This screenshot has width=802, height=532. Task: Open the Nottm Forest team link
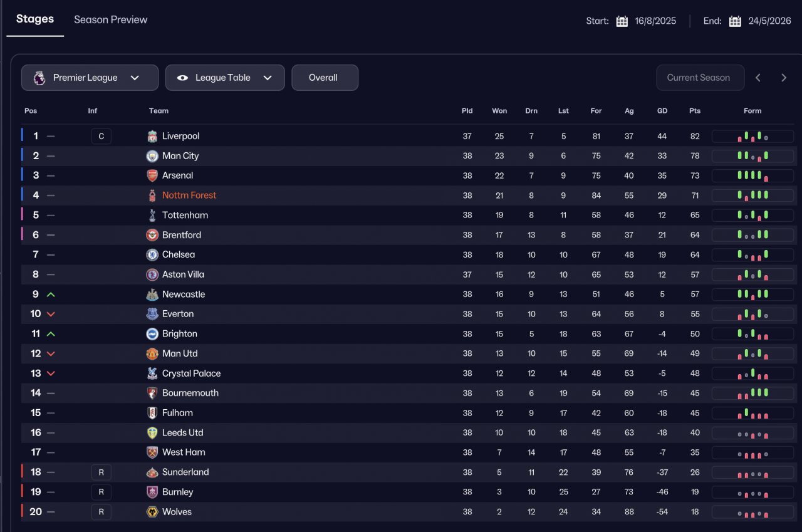(x=189, y=196)
